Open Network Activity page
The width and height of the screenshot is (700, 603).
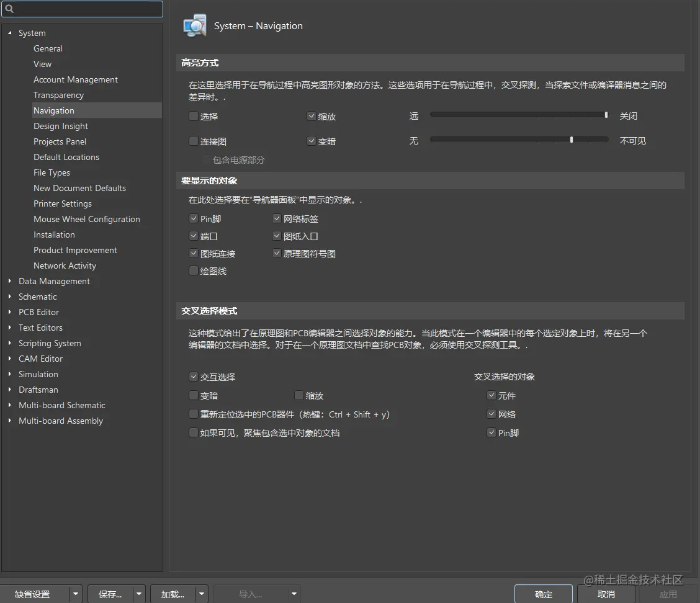65,266
